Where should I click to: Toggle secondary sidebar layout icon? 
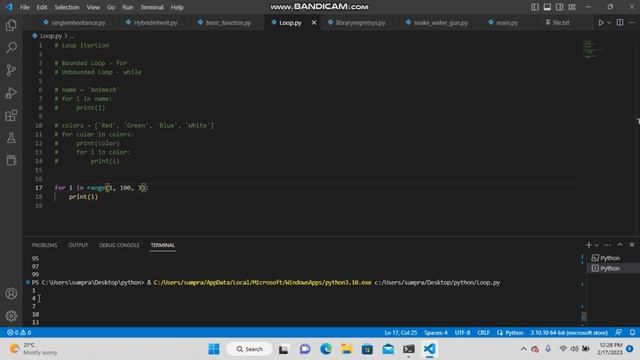(x=560, y=7)
